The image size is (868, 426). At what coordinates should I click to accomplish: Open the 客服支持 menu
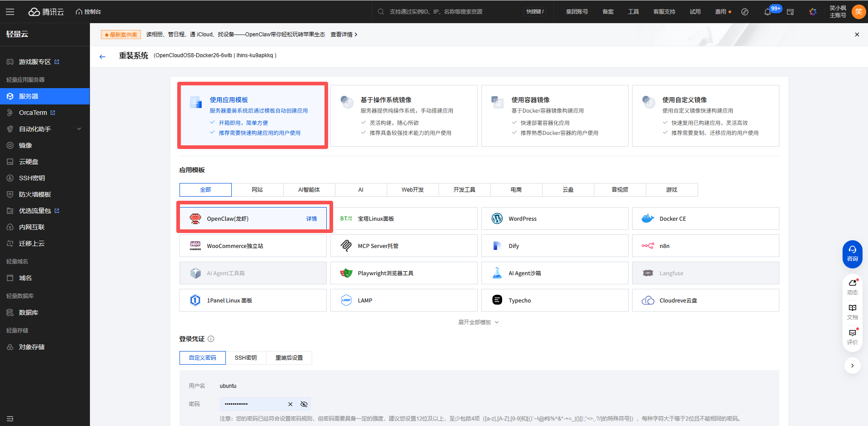point(664,12)
